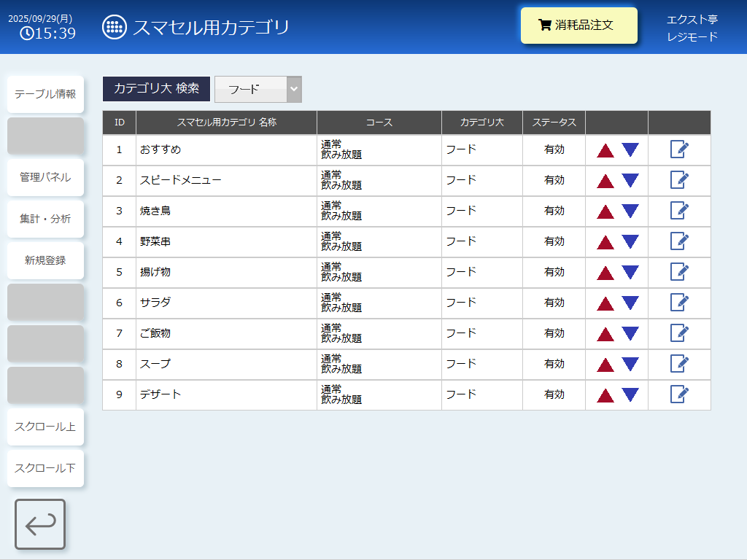Click the 新規登録 button
Viewport: 747px width, 560px height.
coord(45,260)
